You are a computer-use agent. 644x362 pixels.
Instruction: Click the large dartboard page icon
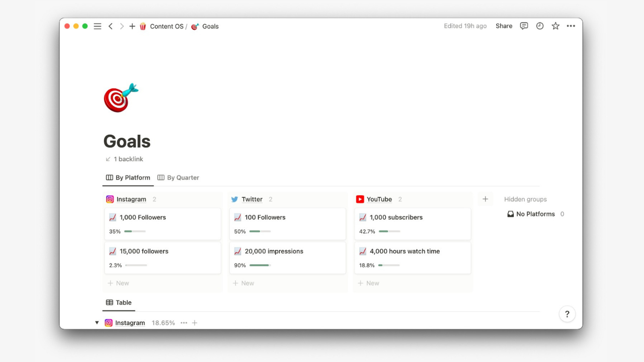click(121, 98)
